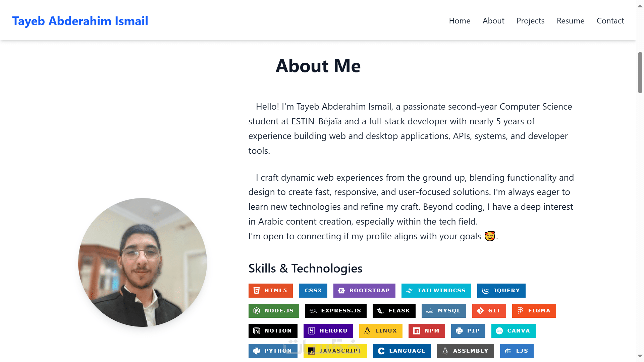The width and height of the screenshot is (644, 362).
Task: Click the jQuery badge icon
Action: (485, 291)
